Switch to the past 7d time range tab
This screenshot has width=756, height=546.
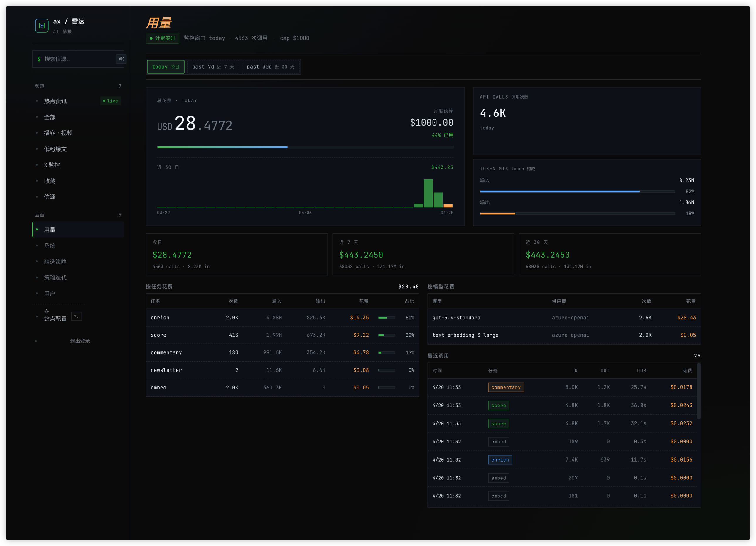pos(213,67)
